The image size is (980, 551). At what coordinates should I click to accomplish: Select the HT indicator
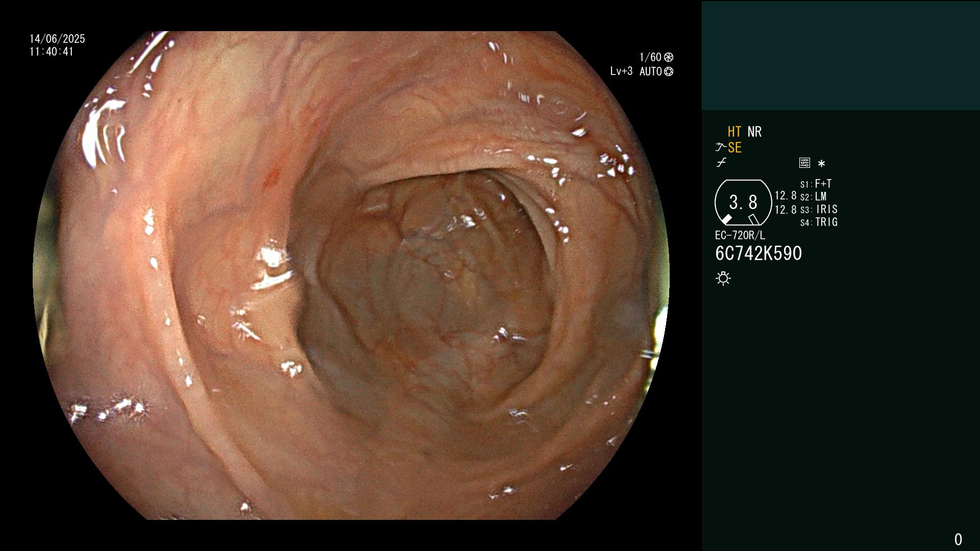[734, 132]
